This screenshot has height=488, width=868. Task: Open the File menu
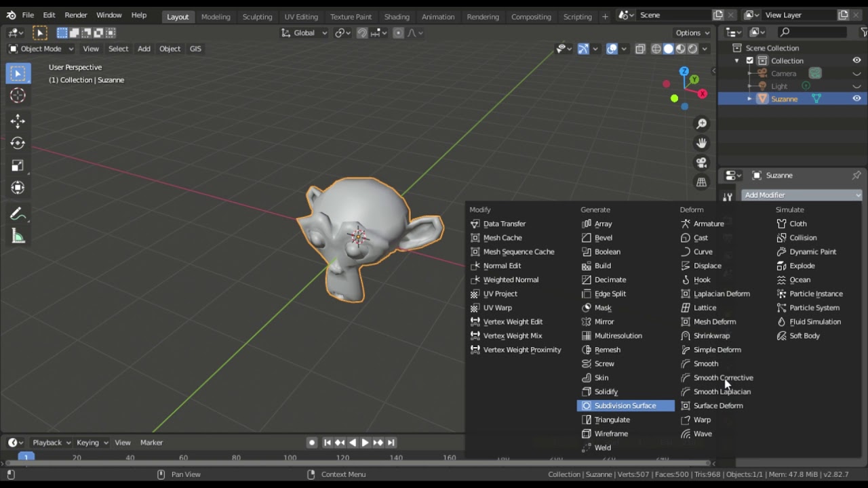point(28,15)
